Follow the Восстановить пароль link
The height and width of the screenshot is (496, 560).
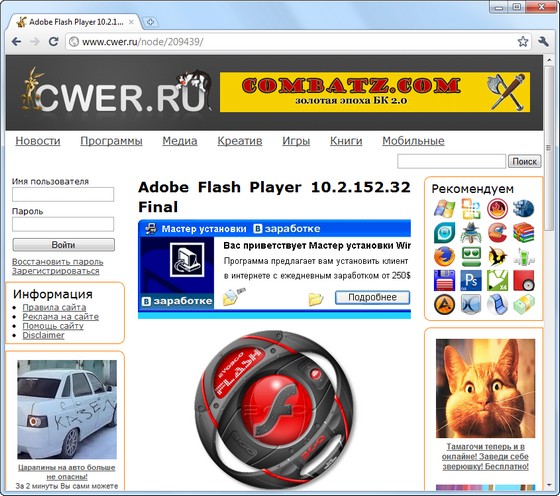point(58,262)
